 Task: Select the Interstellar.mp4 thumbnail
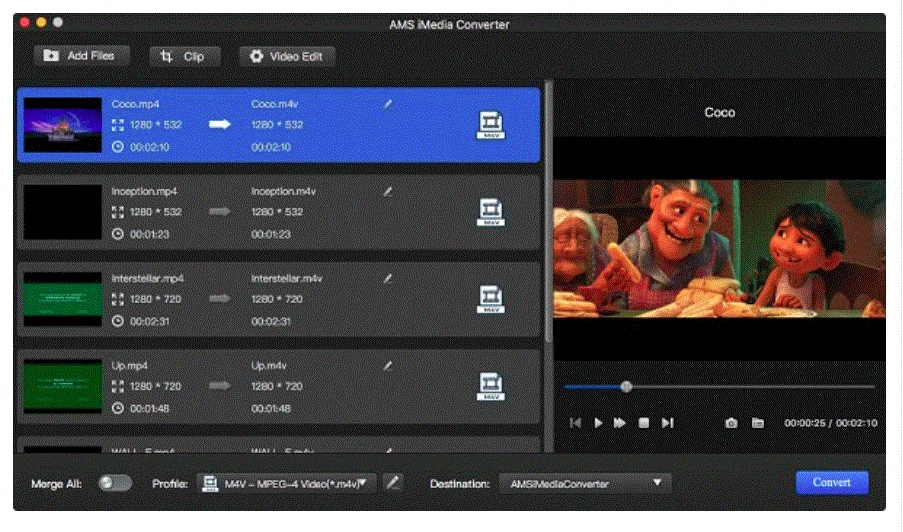63,299
